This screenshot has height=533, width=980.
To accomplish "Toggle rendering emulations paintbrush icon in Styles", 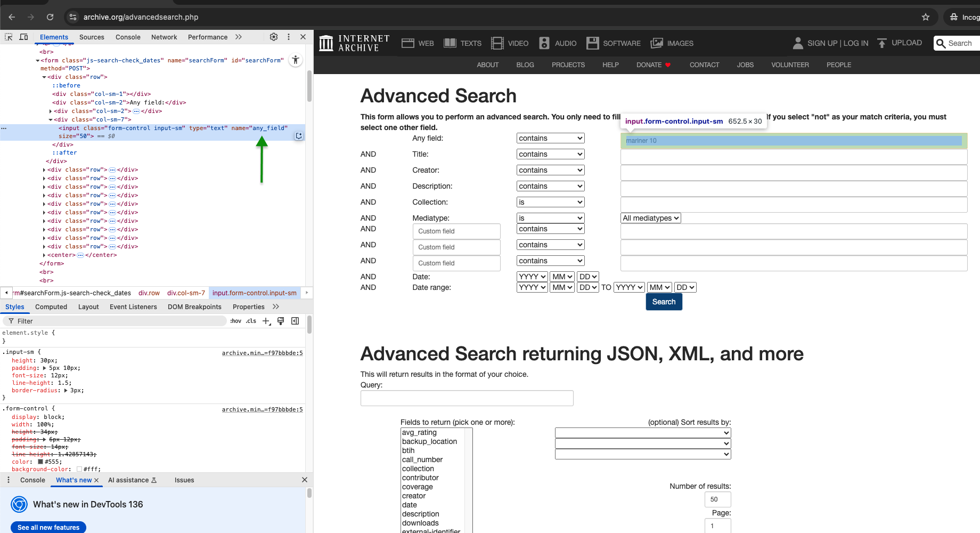I will click(x=281, y=321).
